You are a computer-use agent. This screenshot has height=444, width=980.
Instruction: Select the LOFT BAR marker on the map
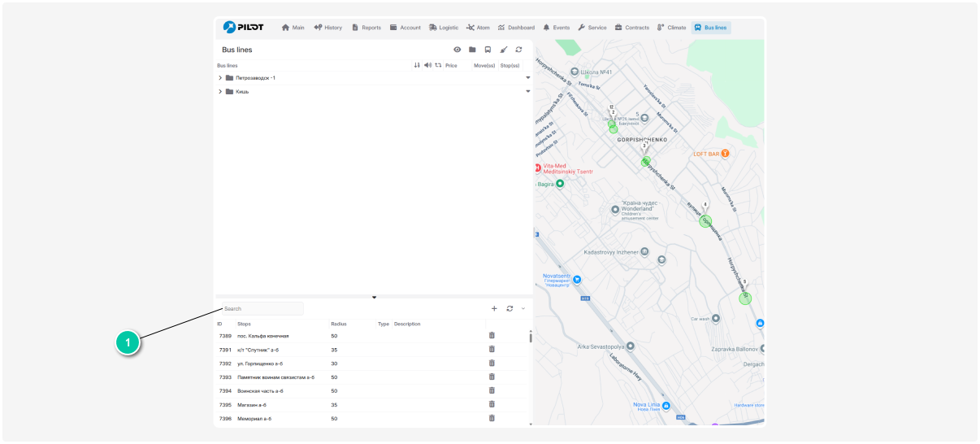point(725,153)
